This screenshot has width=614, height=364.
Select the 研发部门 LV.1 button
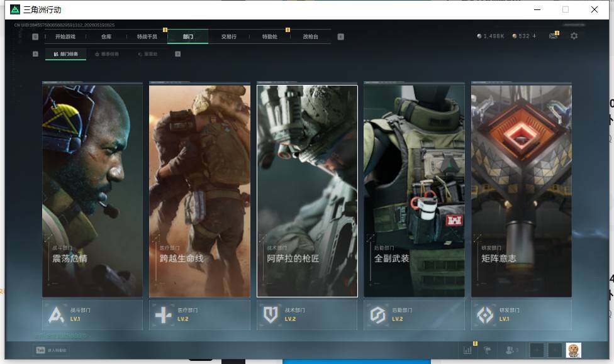tap(522, 315)
